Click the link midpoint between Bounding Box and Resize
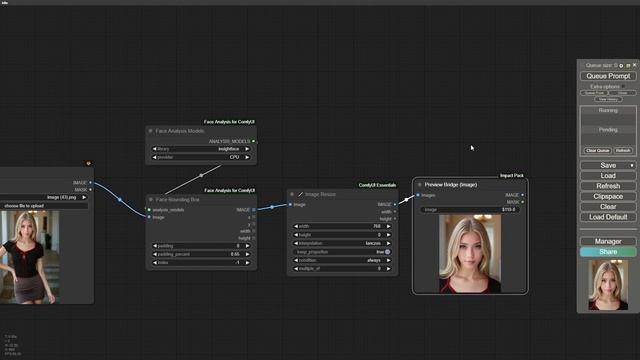Screen dimensions: 640x360 pos(272,207)
